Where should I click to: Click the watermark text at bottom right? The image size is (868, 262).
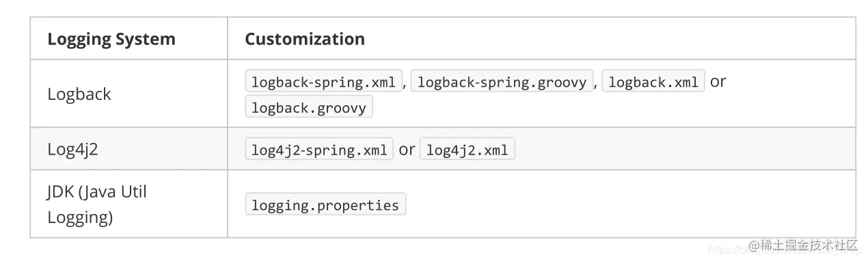click(x=802, y=245)
